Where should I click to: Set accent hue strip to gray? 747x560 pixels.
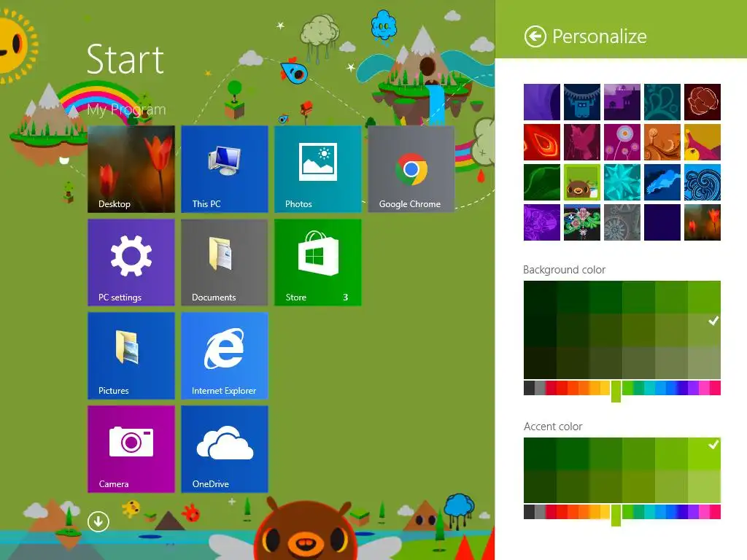coord(540,512)
